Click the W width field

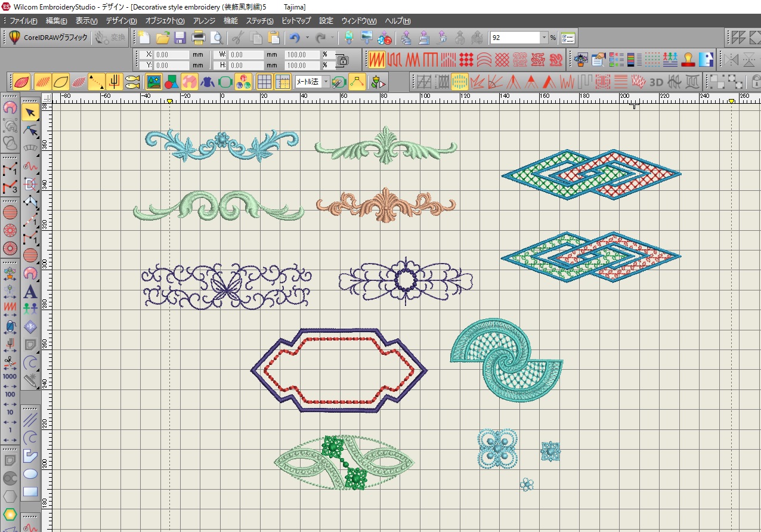pyautogui.click(x=246, y=54)
